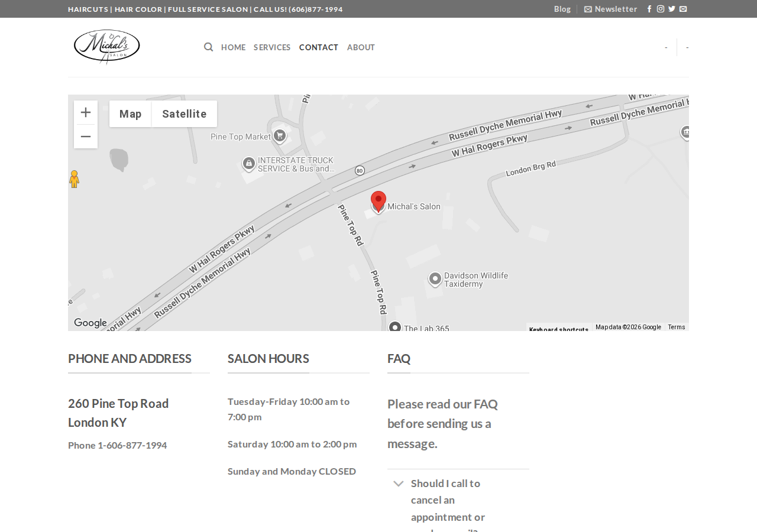Screen dimensions: 757x532
Task: Click the email envelope social icon
Action: 683,9
